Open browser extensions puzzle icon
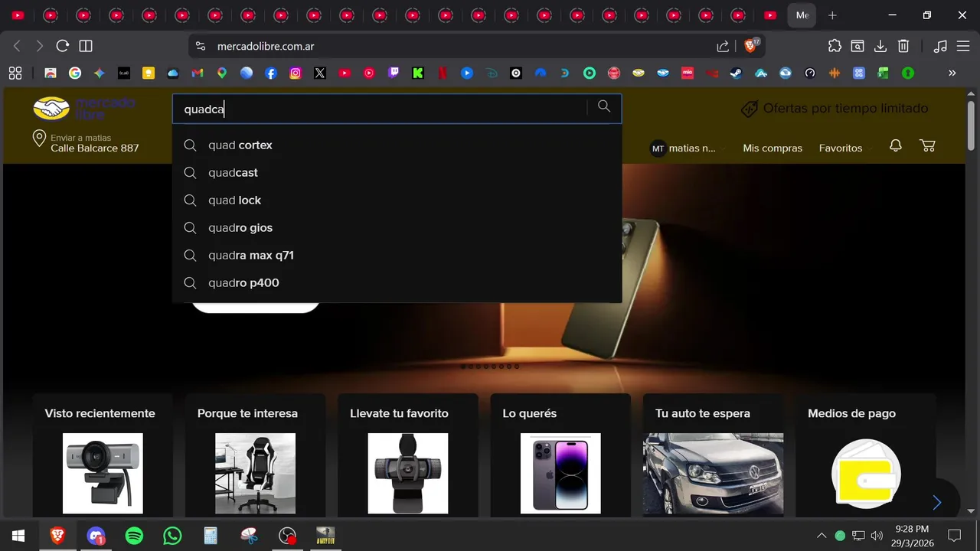The image size is (980, 551). (835, 46)
